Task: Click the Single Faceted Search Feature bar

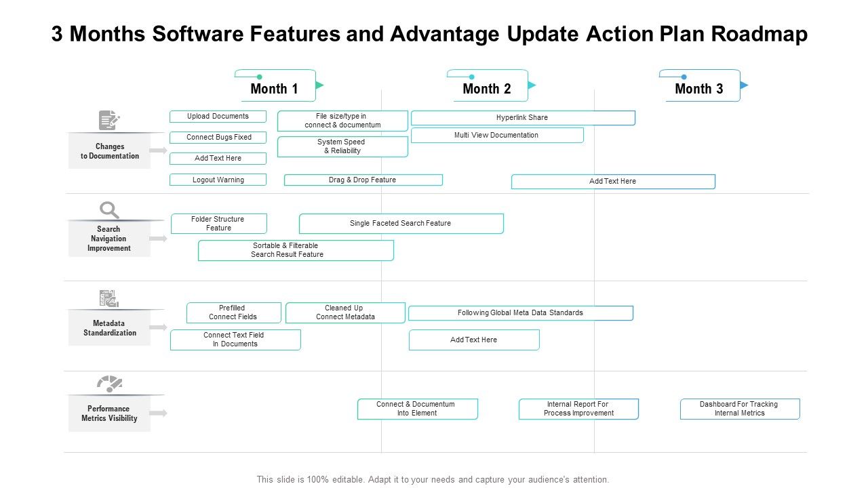Action: 401,224
